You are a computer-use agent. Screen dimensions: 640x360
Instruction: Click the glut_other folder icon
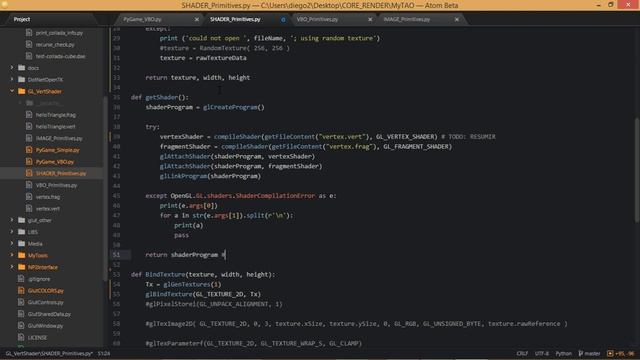point(22,220)
